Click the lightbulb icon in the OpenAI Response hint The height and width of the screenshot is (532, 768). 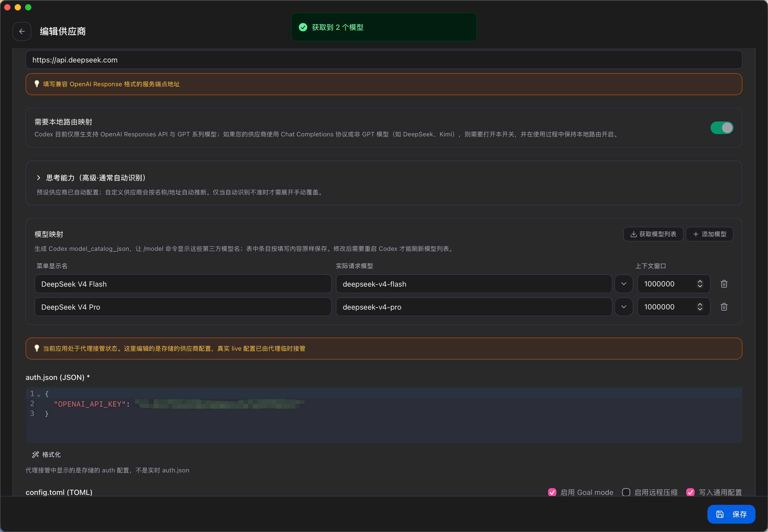click(37, 84)
